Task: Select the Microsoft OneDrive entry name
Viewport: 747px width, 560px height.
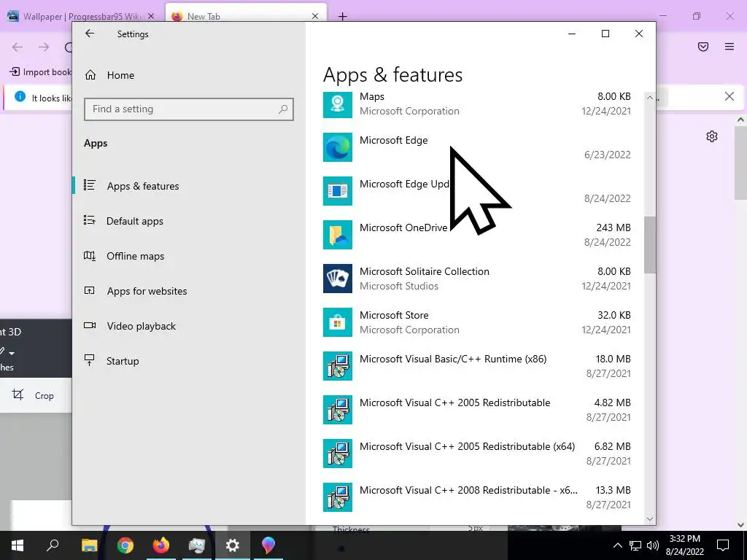Action: tap(403, 227)
